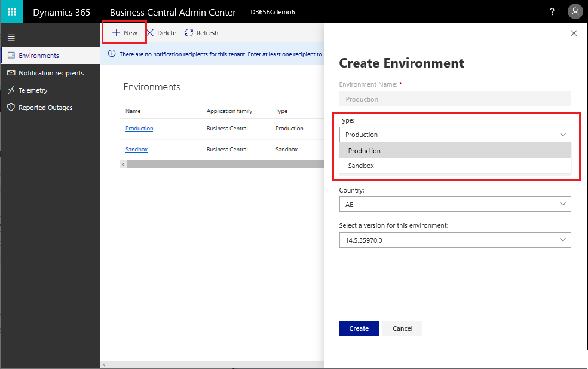The image size is (588, 369).
Task: Open the Dynamics 365 app launcher waffle
Action: point(12,11)
